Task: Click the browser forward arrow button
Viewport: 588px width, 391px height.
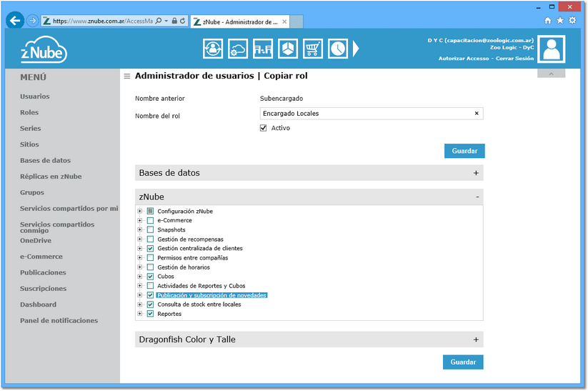Action: 33,21
